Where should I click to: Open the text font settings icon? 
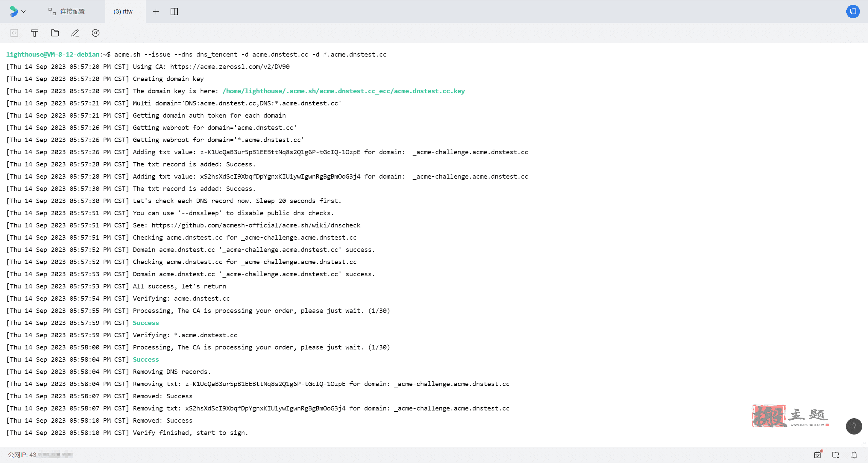[35, 33]
